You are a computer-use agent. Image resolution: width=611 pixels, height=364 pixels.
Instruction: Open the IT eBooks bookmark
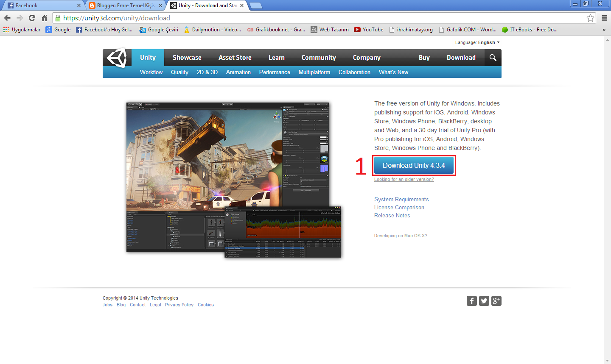click(530, 30)
